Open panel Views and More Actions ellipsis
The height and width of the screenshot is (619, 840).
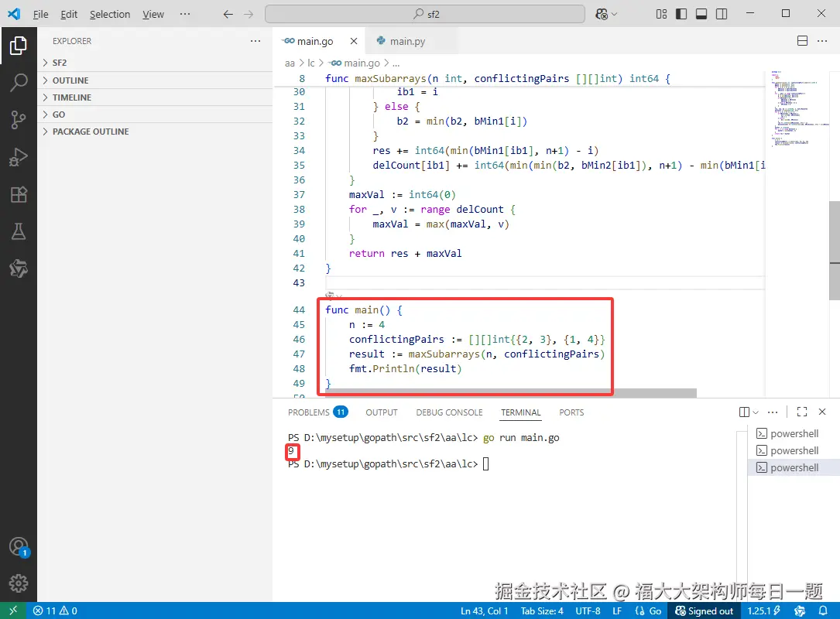773,412
